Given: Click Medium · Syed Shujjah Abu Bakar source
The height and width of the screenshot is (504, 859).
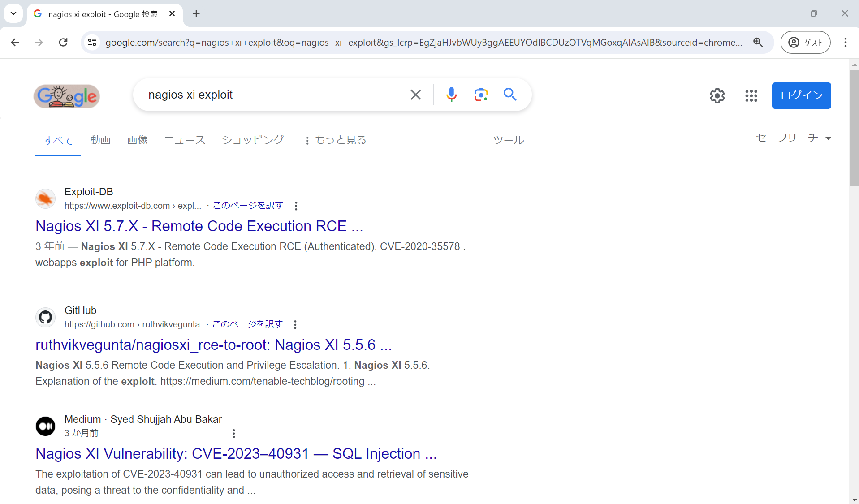Looking at the screenshot, I should tap(143, 419).
